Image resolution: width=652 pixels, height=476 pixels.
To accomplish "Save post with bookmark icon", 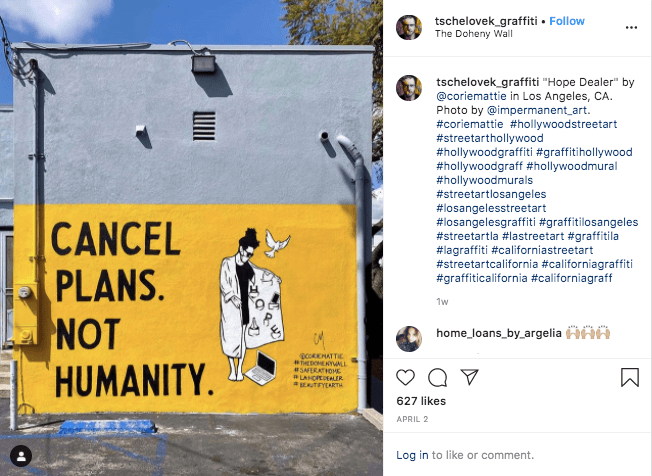I will tap(630, 377).
